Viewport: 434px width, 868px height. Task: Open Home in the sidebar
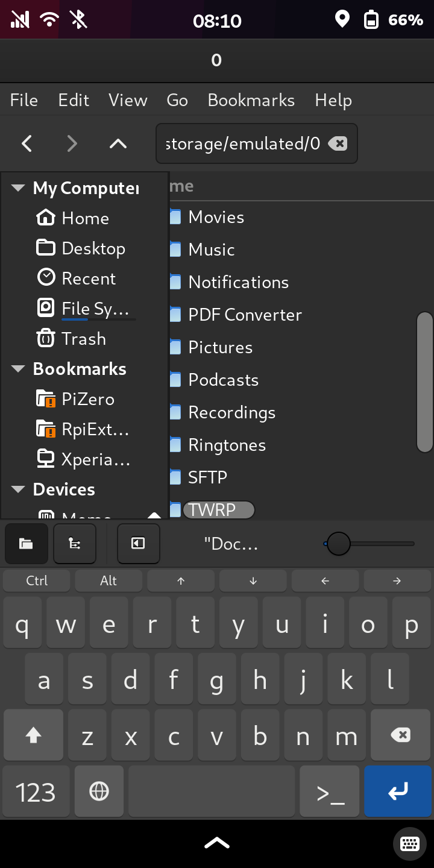click(x=84, y=218)
